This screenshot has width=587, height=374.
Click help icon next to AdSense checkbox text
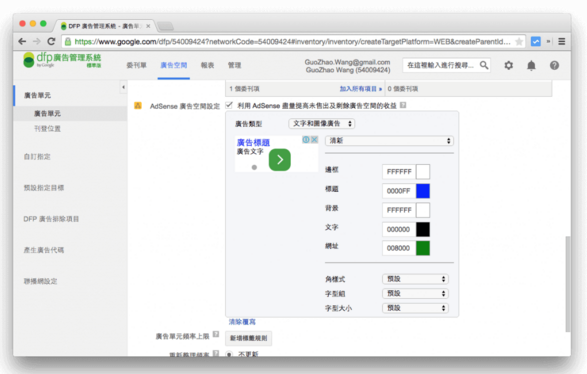point(403,105)
